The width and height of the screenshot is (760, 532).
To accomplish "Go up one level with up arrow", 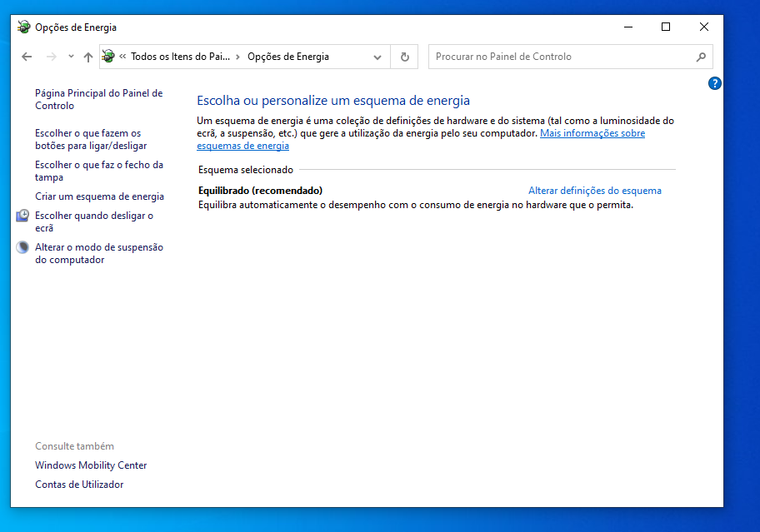I will (87, 57).
